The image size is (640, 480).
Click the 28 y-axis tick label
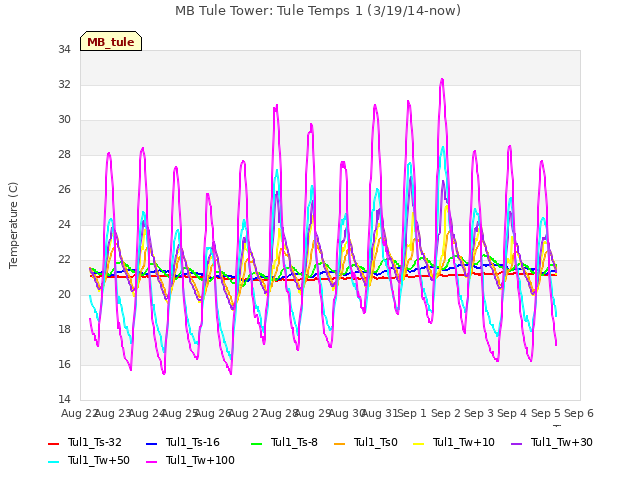[x=64, y=155]
